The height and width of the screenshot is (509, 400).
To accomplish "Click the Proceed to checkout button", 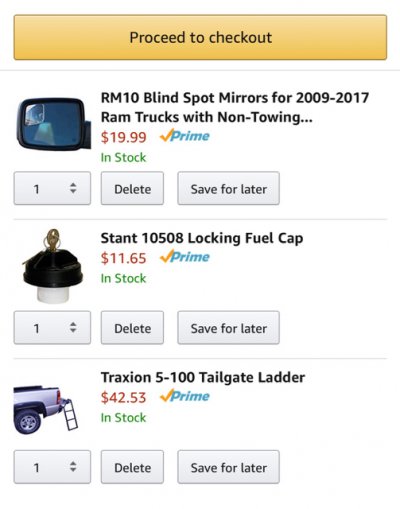I will (x=200, y=37).
